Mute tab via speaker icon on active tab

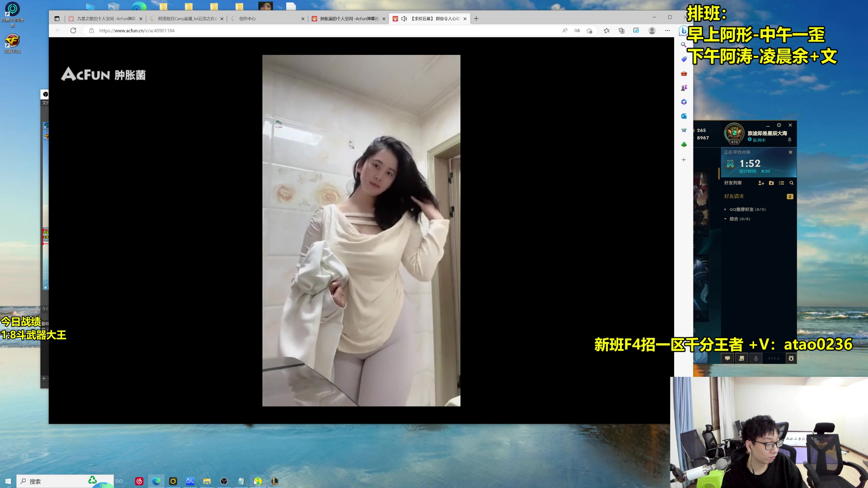pos(404,19)
